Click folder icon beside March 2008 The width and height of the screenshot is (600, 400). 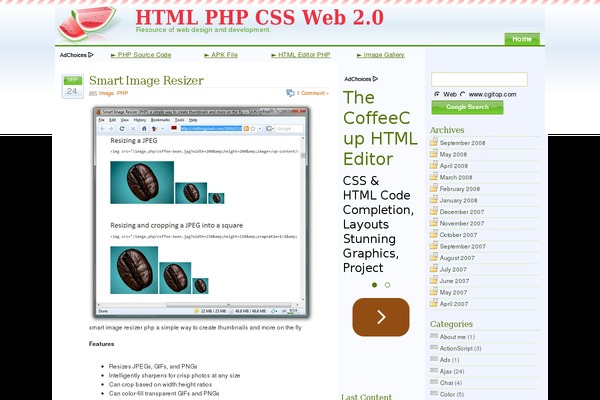[434, 176]
